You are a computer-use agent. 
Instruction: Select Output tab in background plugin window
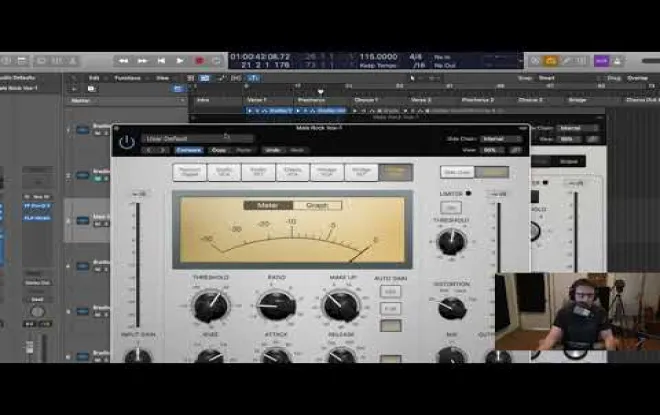click(x=568, y=161)
